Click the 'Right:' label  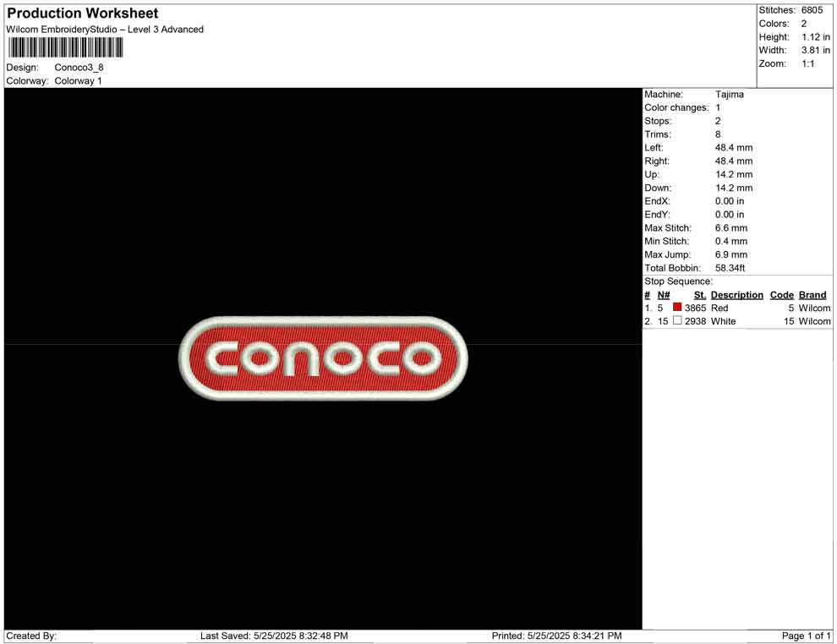pos(657,161)
